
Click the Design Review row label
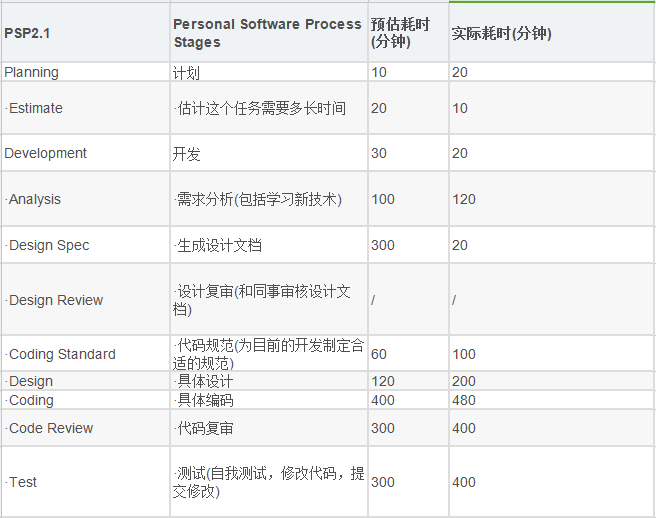55,300
